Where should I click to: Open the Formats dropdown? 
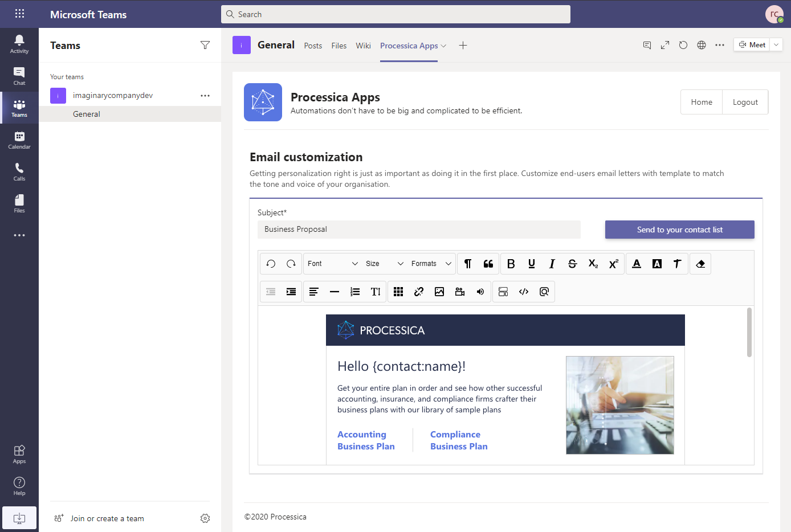(x=431, y=264)
